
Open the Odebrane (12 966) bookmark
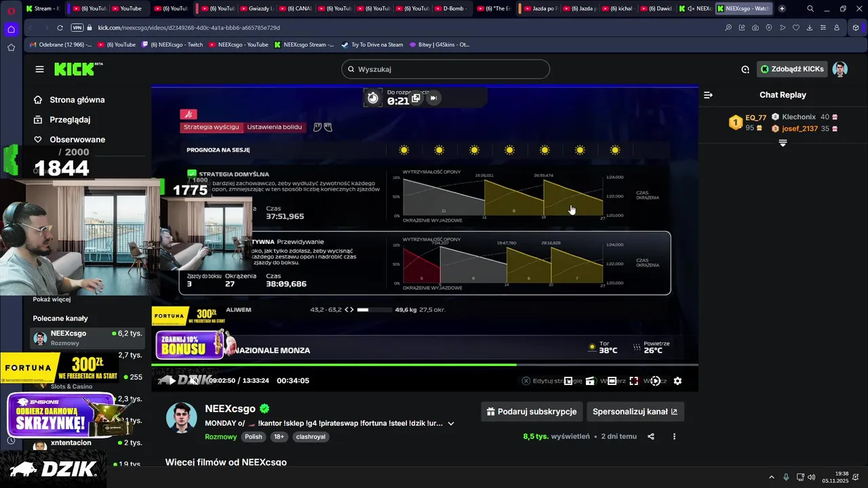point(60,45)
